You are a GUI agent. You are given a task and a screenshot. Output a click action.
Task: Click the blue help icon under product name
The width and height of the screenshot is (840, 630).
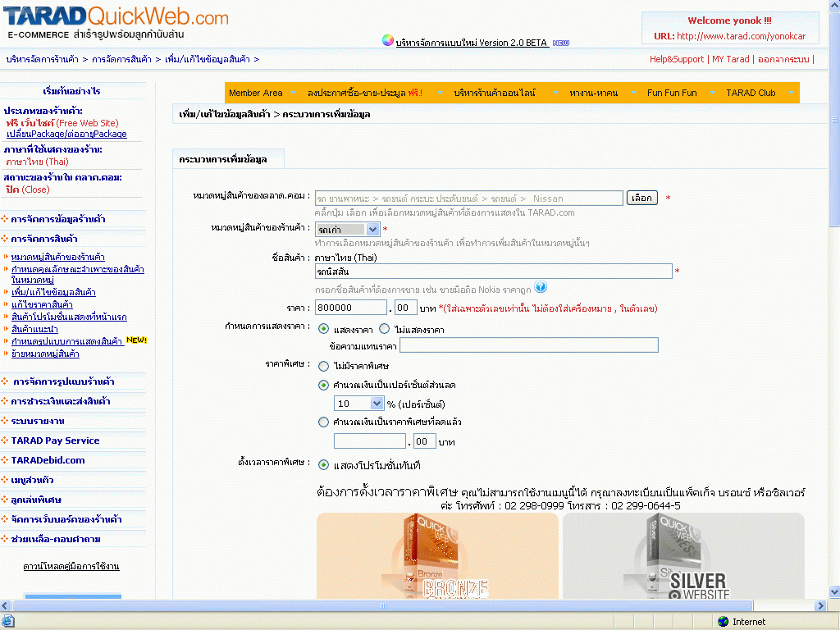[x=541, y=287]
